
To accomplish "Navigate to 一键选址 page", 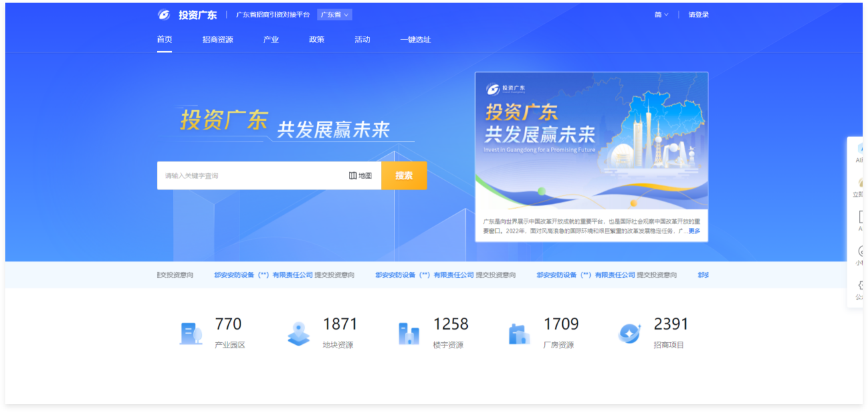I will (415, 39).
